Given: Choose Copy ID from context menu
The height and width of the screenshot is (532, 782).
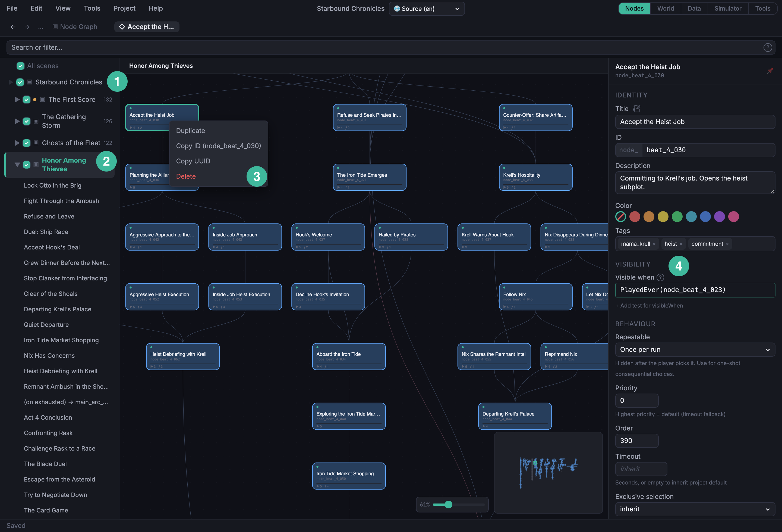Looking at the screenshot, I should click(x=219, y=146).
